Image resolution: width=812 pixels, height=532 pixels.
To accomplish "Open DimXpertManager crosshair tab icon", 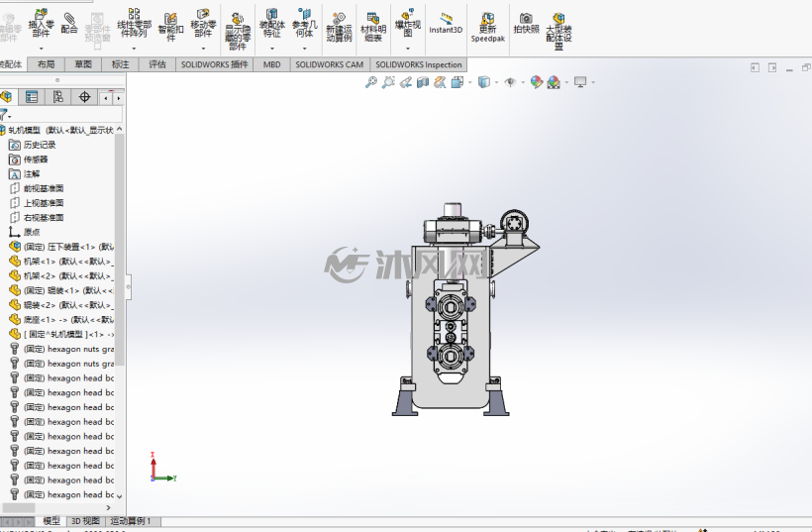I will (x=84, y=97).
